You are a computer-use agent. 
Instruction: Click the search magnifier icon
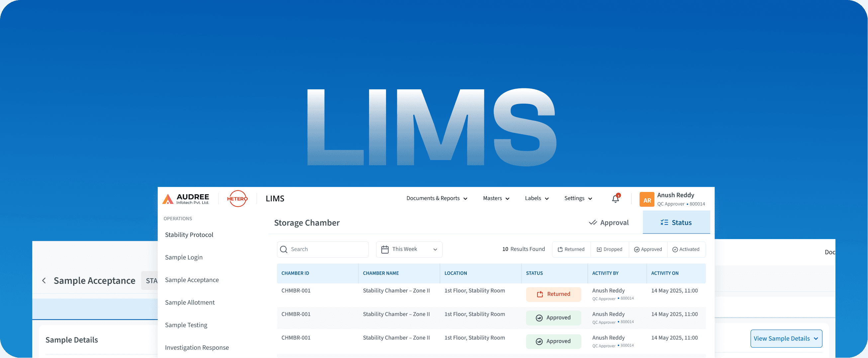tap(284, 249)
